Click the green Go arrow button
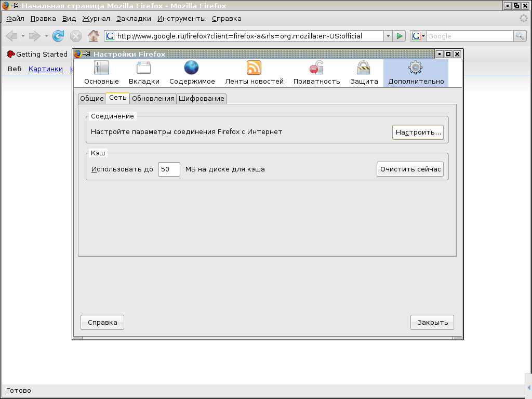Viewport: 532px width, 399px height. pyautogui.click(x=400, y=36)
